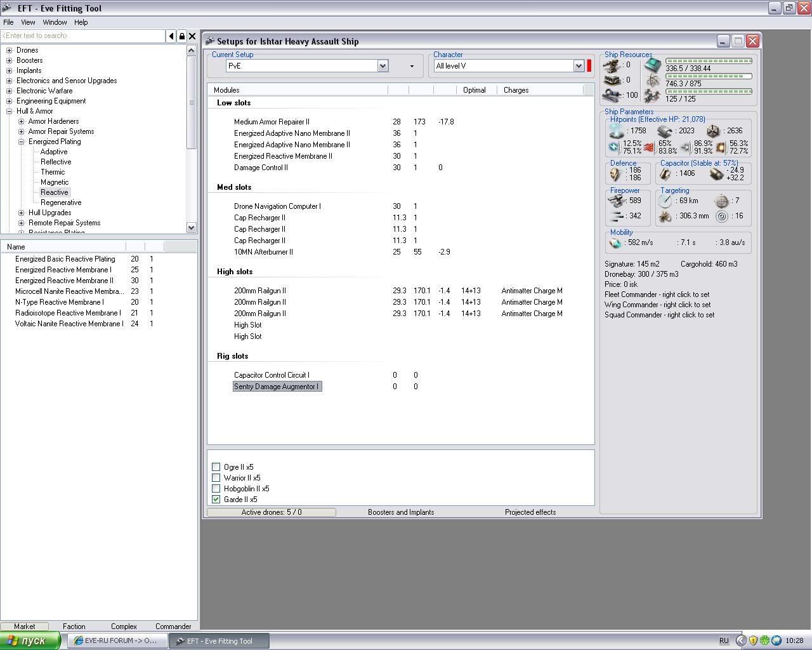Click the speed icon in Mobility section
Image resolution: width=812 pixels, height=650 pixels.
(x=615, y=242)
